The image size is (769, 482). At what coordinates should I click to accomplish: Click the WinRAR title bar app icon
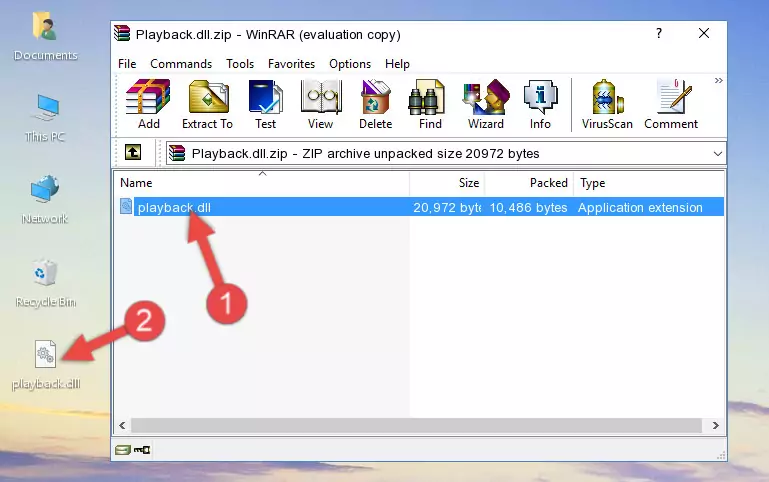tap(122, 34)
